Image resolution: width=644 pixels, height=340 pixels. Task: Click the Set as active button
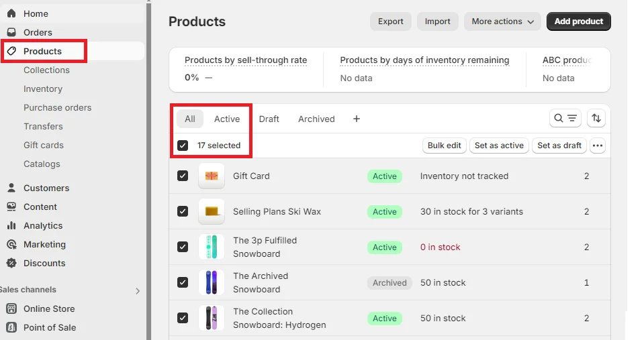pyautogui.click(x=499, y=146)
